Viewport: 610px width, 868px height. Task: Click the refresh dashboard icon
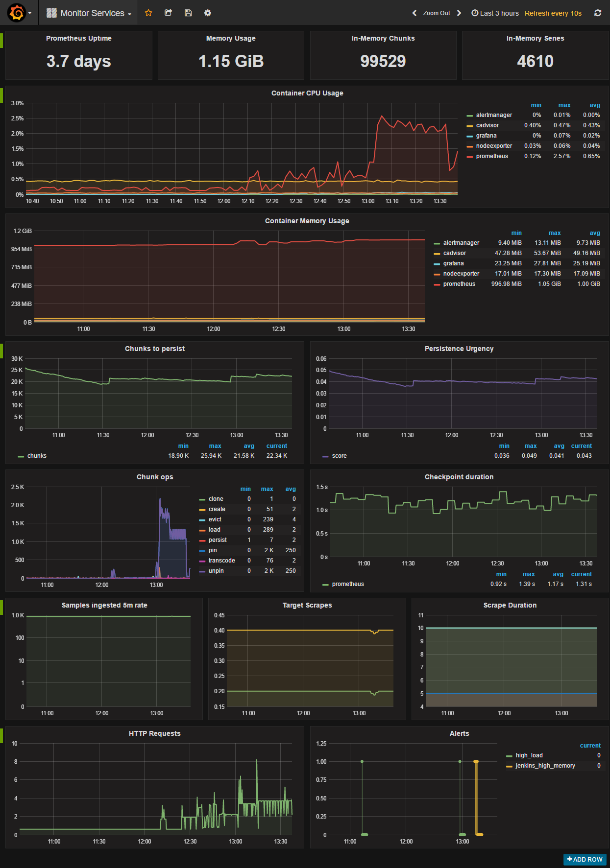tap(598, 13)
